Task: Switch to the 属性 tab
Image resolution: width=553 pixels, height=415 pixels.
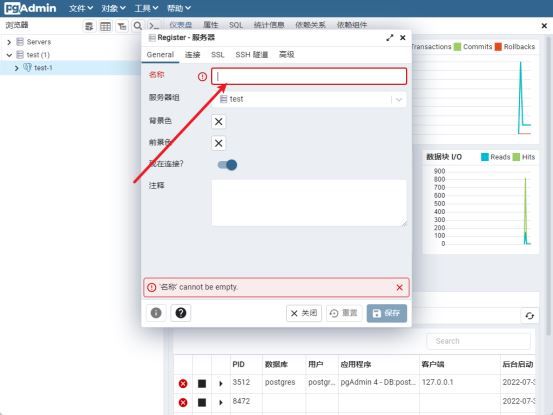Action: coord(211,25)
